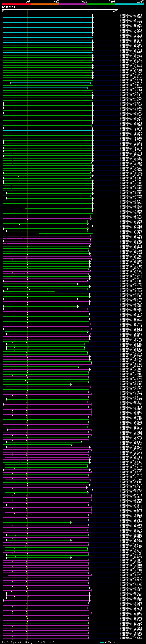Viewport: 146px width, 644px height.
Task: Select the label UniRef100_O04011
Action: point(131,63)
